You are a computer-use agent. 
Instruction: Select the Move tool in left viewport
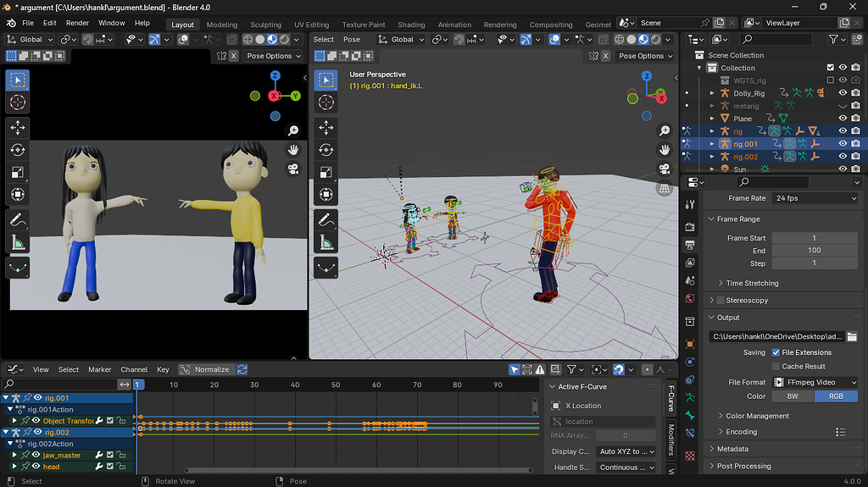click(18, 127)
